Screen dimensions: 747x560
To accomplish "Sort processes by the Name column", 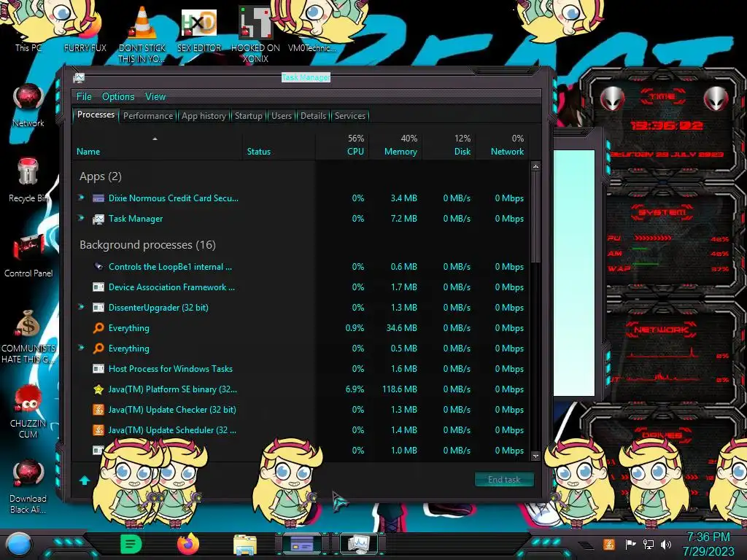I will 156,145.
